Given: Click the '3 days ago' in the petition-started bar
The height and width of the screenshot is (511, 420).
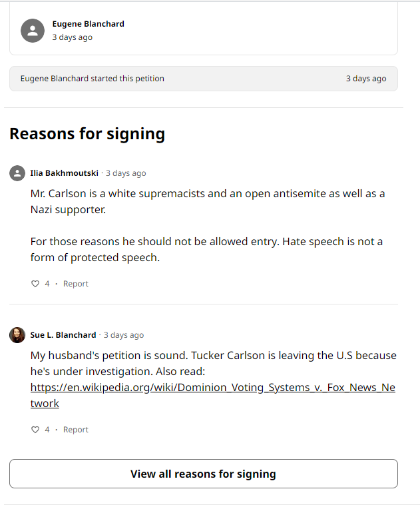Looking at the screenshot, I should point(366,79).
